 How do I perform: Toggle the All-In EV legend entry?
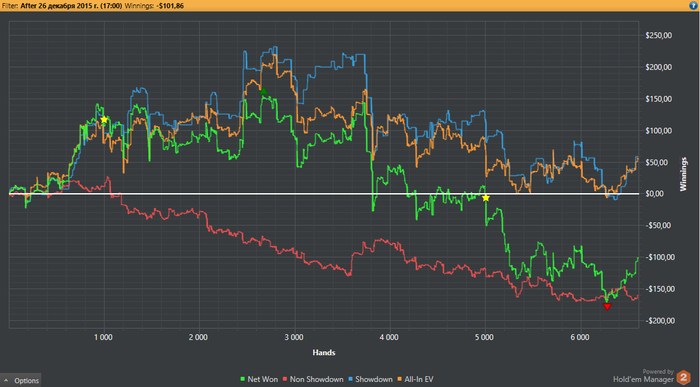[415, 379]
